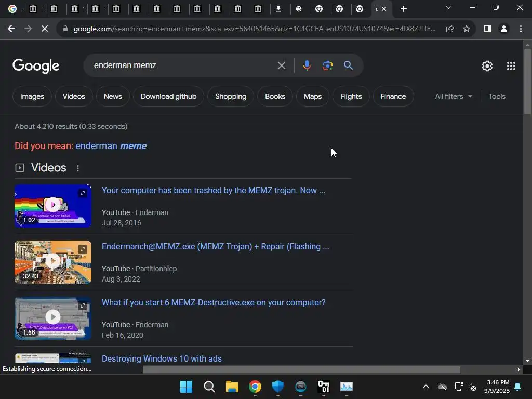
Task: Bookmark this tab with the star
Action: (467, 29)
